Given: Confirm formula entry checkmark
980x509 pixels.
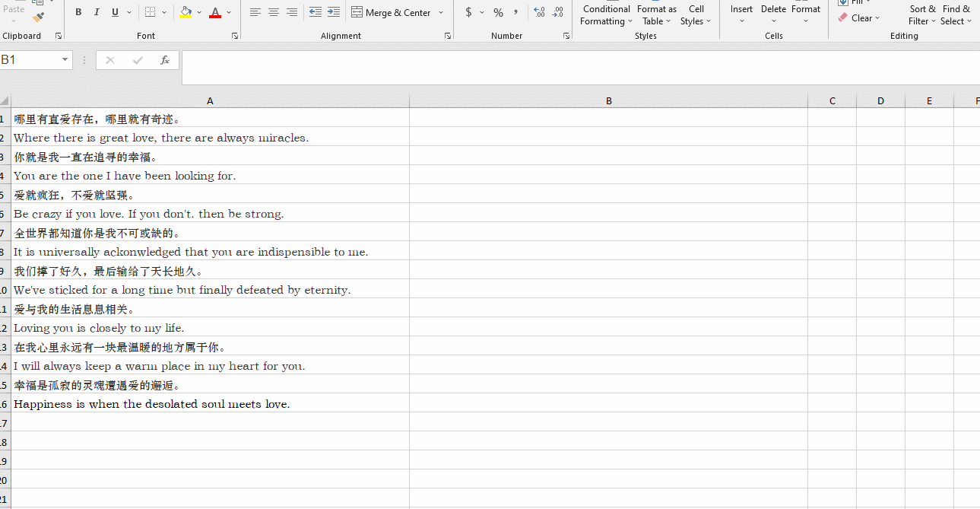Looking at the screenshot, I should click(138, 60).
